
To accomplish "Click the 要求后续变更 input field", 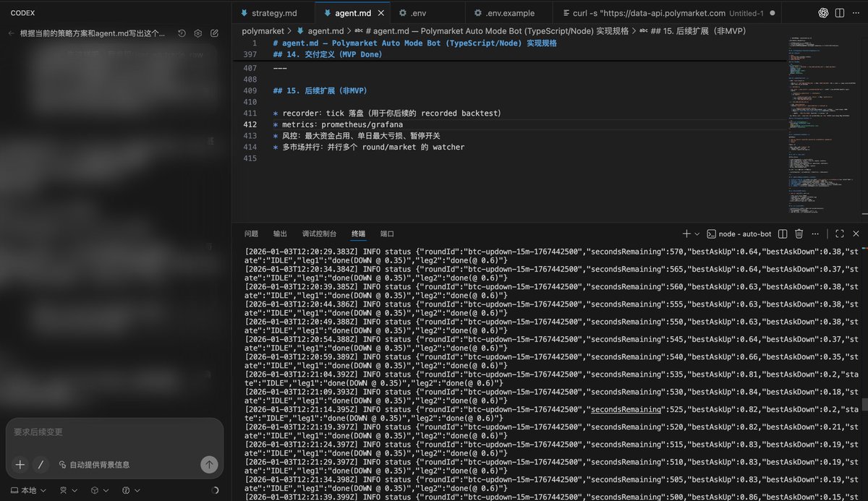I will [114, 432].
